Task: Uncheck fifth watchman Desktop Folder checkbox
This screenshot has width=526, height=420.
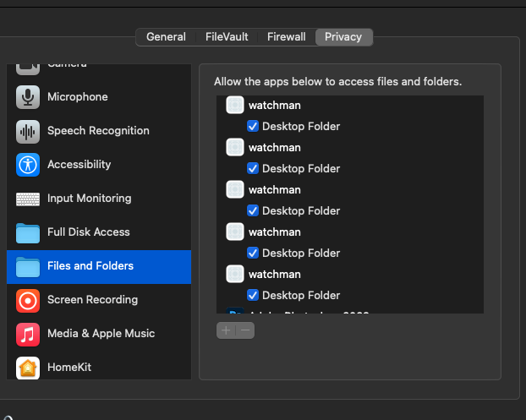Action: click(x=253, y=295)
